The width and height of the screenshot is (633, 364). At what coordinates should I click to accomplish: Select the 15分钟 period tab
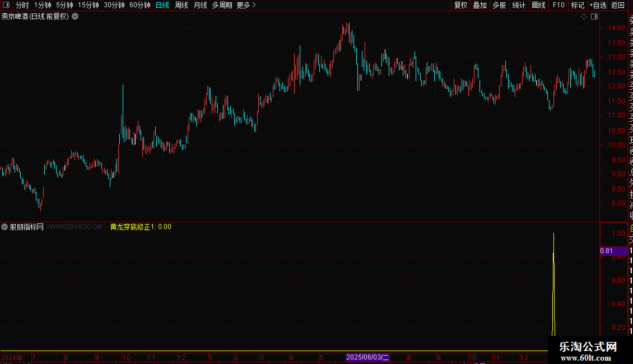point(89,5)
